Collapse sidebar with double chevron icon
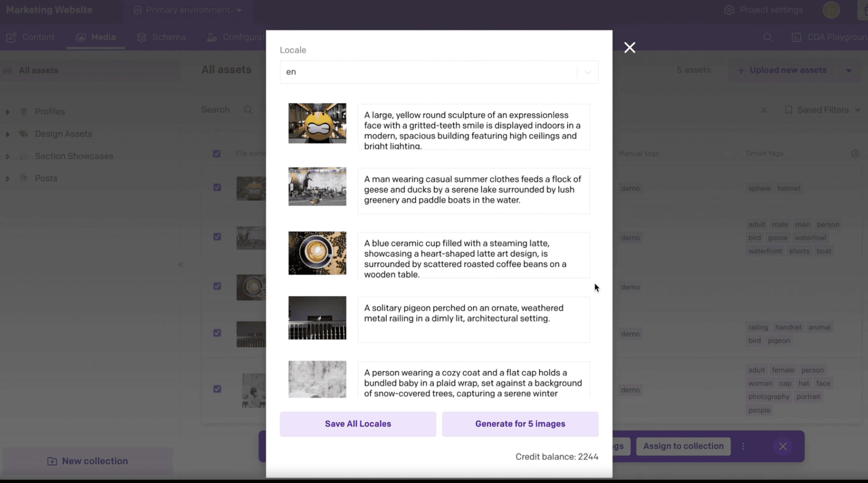Image resolution: width=868 pixels, height=483 pixels. coord(181,265)
